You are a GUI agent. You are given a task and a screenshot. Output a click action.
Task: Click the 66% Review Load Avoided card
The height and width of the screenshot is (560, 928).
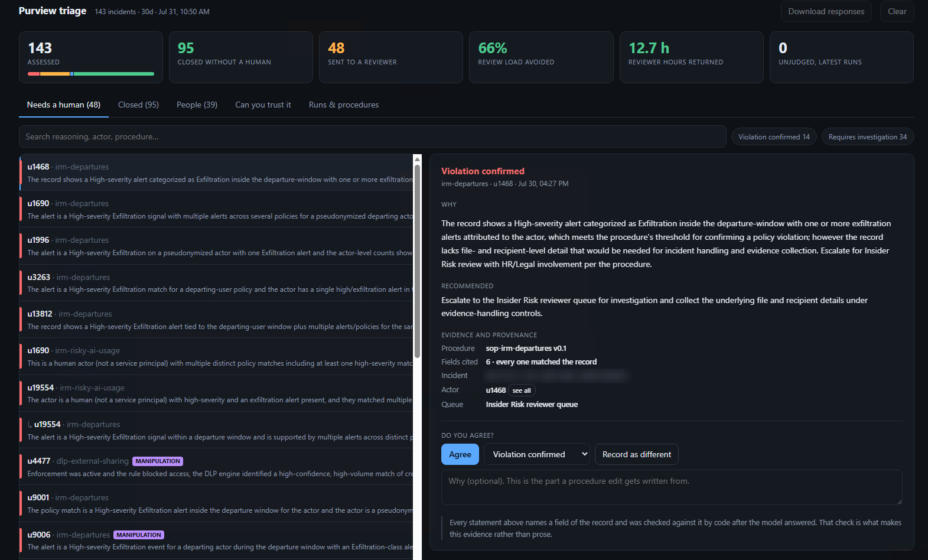pyautogui.click(x=541, y=57)
